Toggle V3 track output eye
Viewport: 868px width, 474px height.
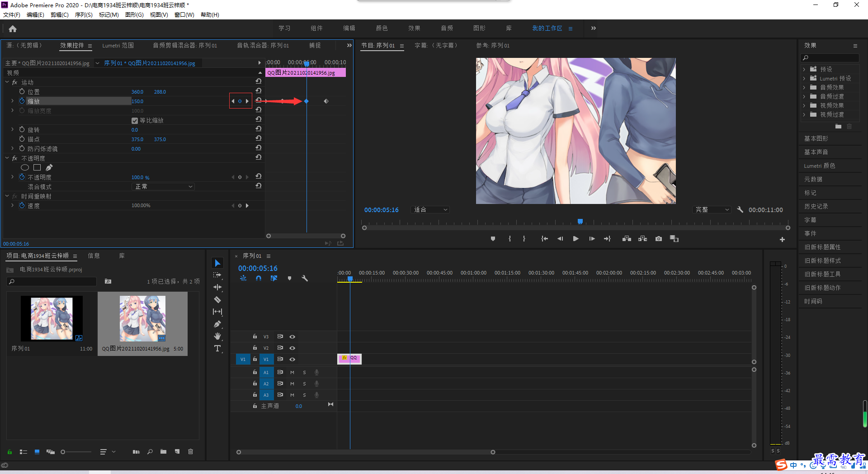(292, 337)
